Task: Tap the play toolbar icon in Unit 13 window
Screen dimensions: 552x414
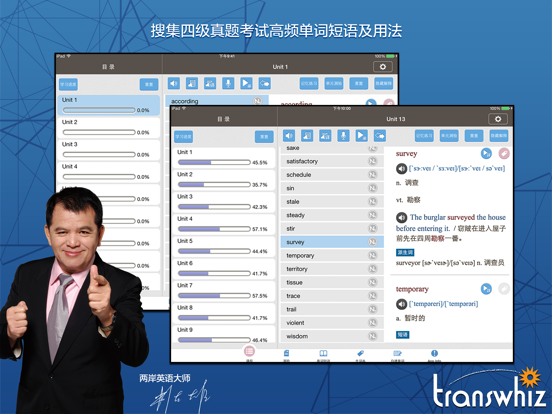Action: 362,136
